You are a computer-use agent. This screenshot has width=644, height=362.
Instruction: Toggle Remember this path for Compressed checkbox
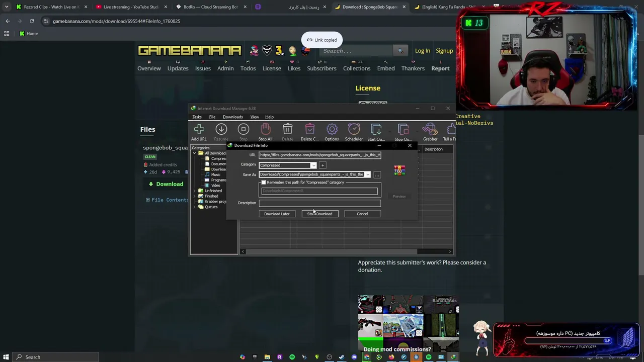[264, 183]
